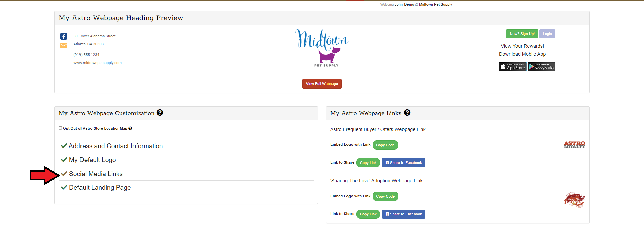Click the email envelope icon

(64, 46)
